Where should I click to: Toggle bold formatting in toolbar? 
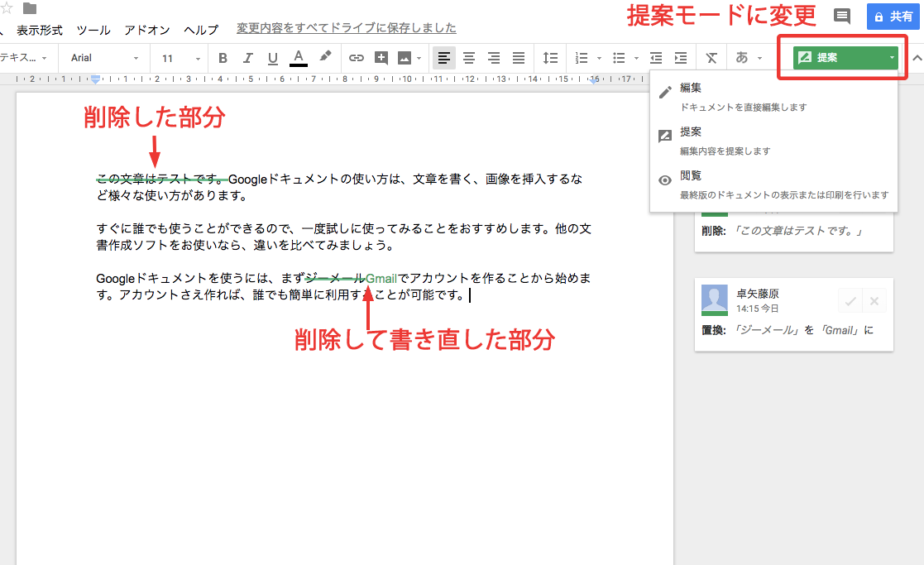223,58
